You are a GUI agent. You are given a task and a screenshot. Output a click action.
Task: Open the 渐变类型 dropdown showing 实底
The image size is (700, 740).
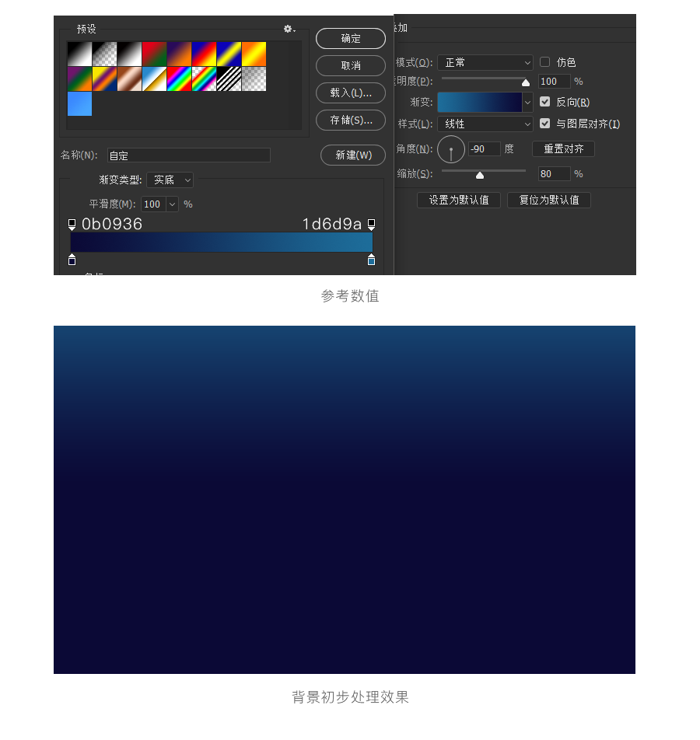pos(170,180)
